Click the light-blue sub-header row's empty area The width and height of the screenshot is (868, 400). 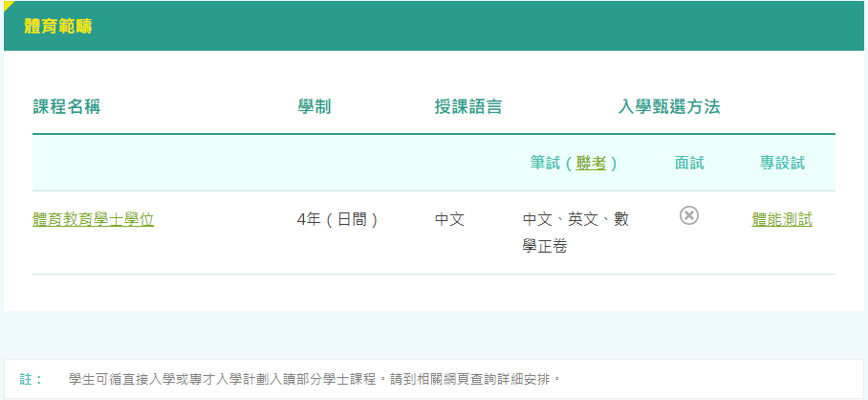(239, 164)
